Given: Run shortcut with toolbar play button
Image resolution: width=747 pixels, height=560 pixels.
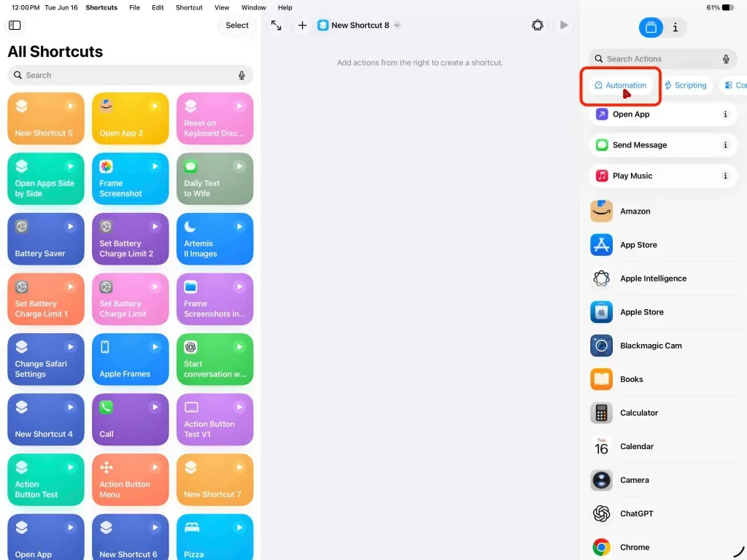Looking at the screenshot, I should tap(564, 26).
